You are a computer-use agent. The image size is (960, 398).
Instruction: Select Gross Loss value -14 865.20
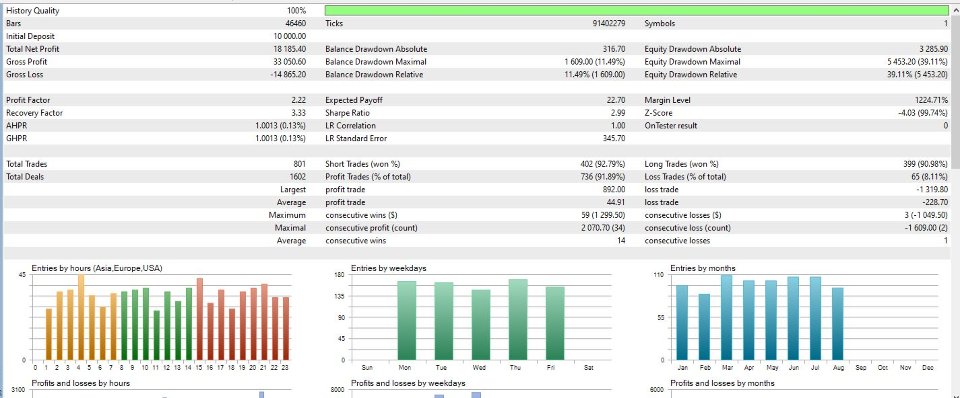[289, 75]
